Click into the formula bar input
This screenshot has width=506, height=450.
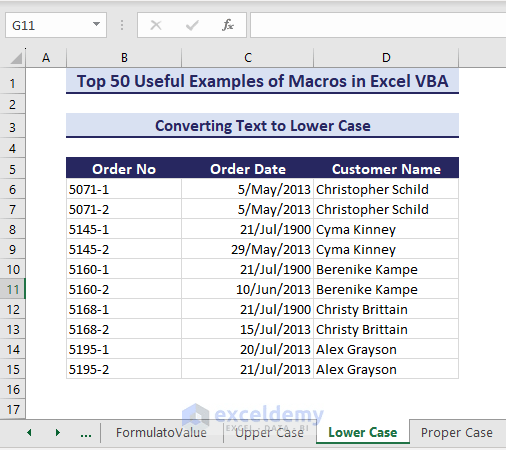[x=378, y=25]
